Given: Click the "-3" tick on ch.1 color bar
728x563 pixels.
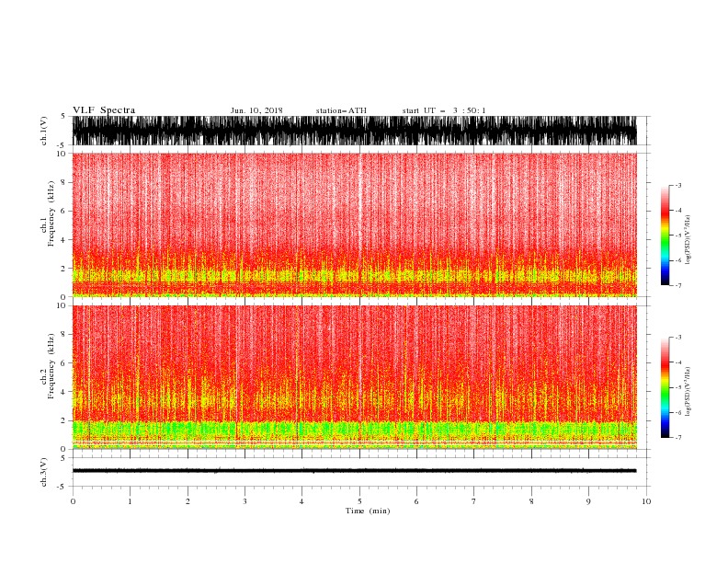Looking at the screenshot, I should pyautogui.click(x=677, y=186).
